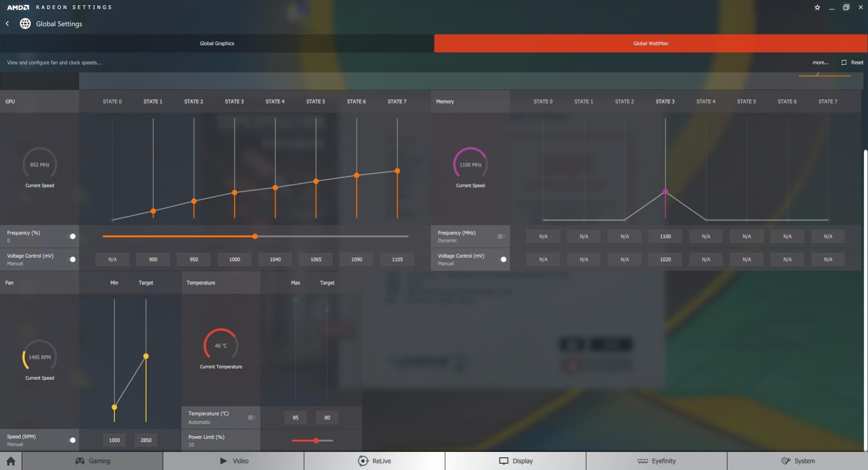
Task: Edit GPU State 3 voltage 1000 field
Action: (234, 259)
